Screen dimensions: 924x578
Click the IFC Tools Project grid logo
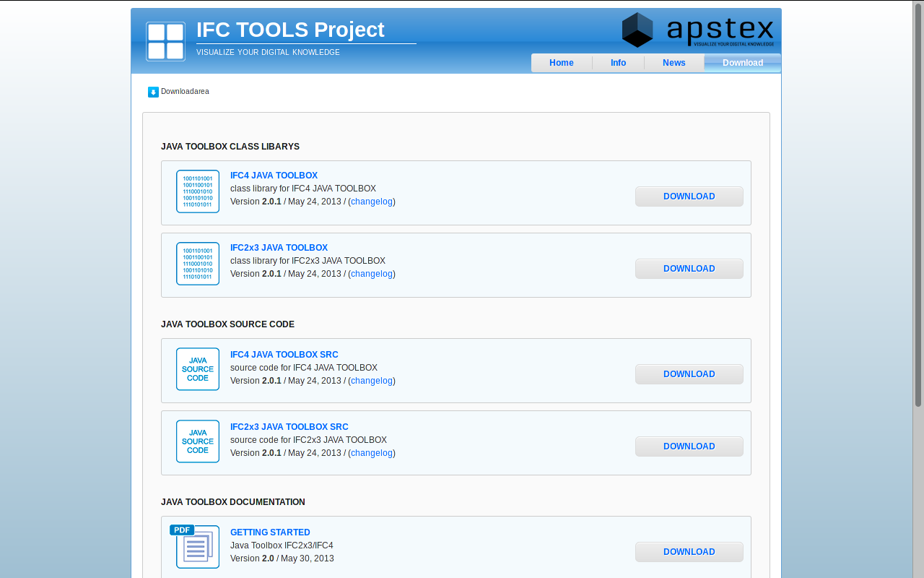coord(165,41)
